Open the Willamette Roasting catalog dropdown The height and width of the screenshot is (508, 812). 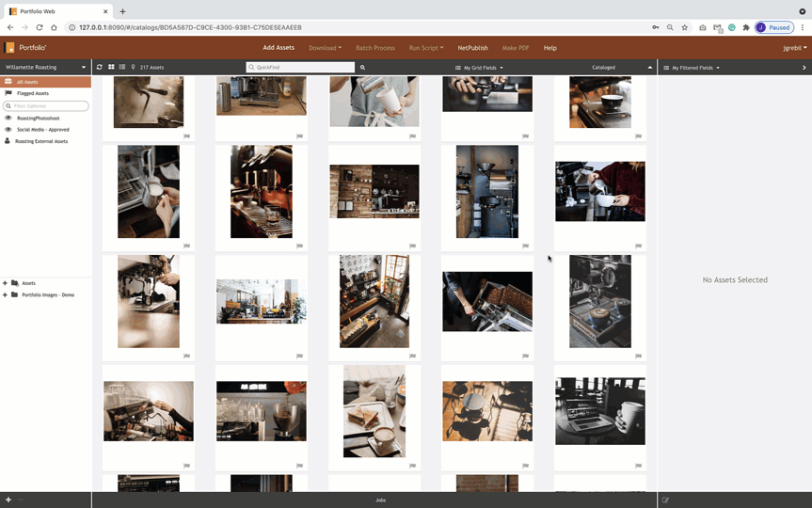(x=45, y=68)
